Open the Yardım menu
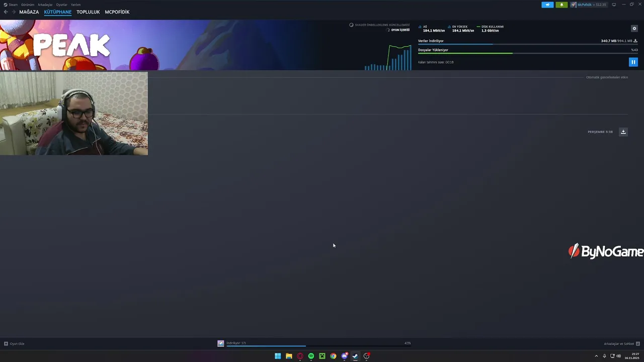The height and width of the screenshot is (362, 644). (76, 5)
